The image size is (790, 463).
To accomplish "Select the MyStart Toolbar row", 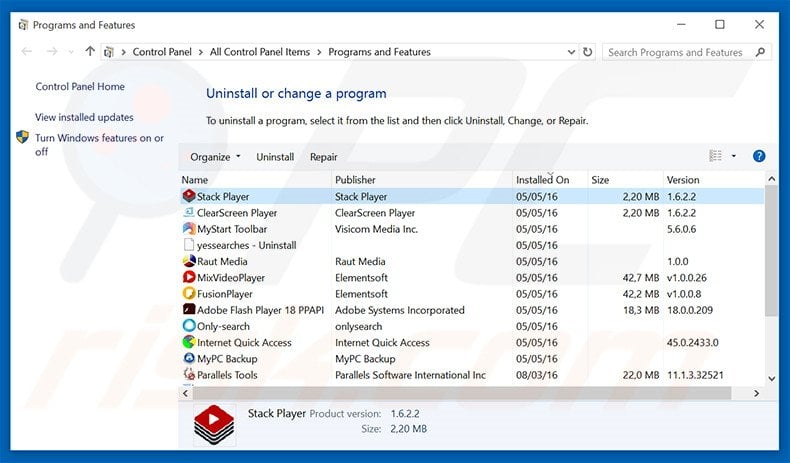I will click(x=472, y=229).
